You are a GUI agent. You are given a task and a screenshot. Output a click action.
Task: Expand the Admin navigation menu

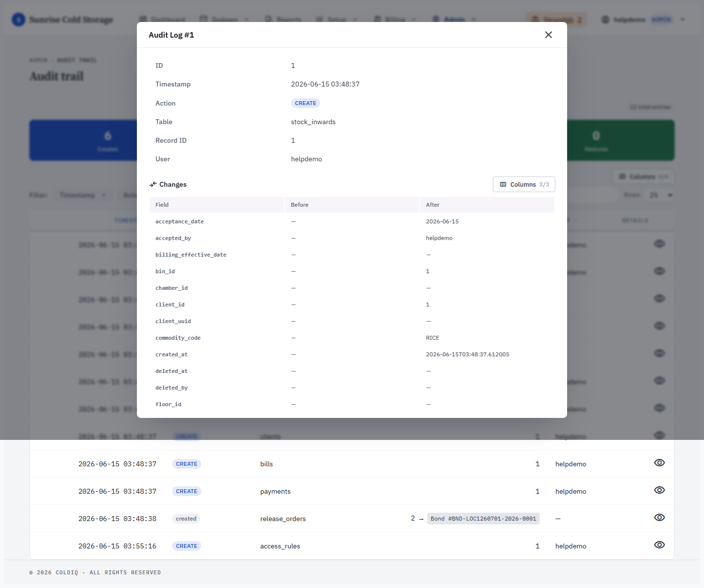[x=454, y=20]
